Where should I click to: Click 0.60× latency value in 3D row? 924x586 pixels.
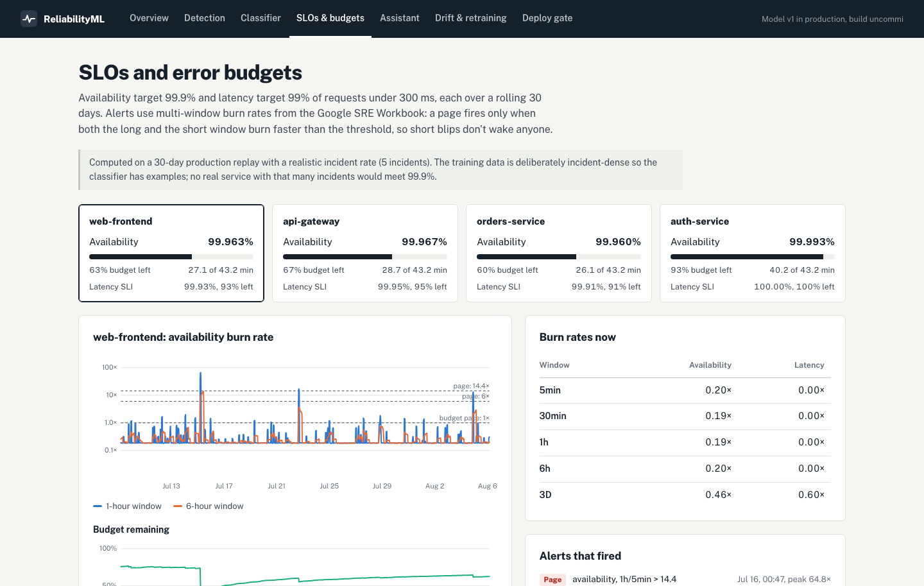click(x=811, y=495)
